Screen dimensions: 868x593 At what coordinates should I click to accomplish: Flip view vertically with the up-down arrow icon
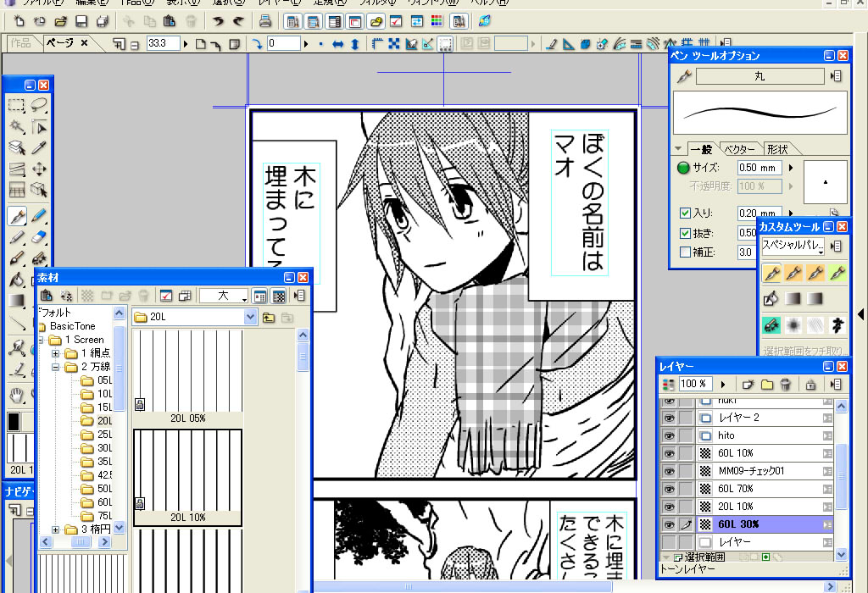tap(355, 44)
